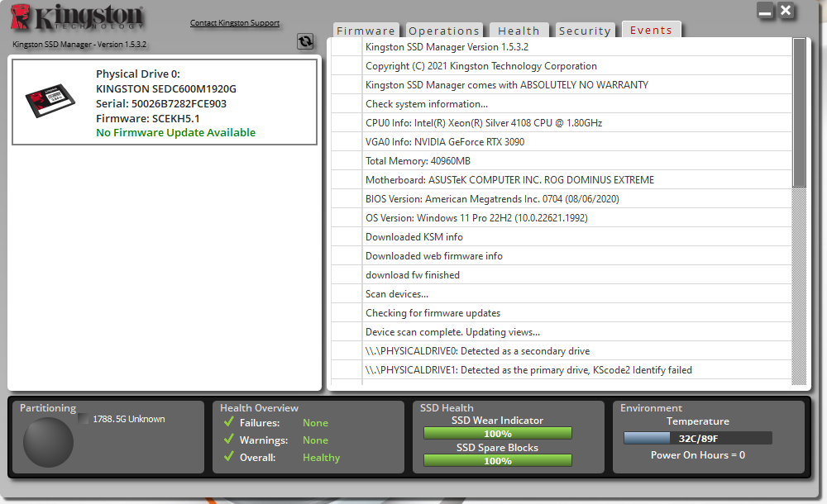Select the CPU0 Info Xeon Silver row

tap(562, 123)
